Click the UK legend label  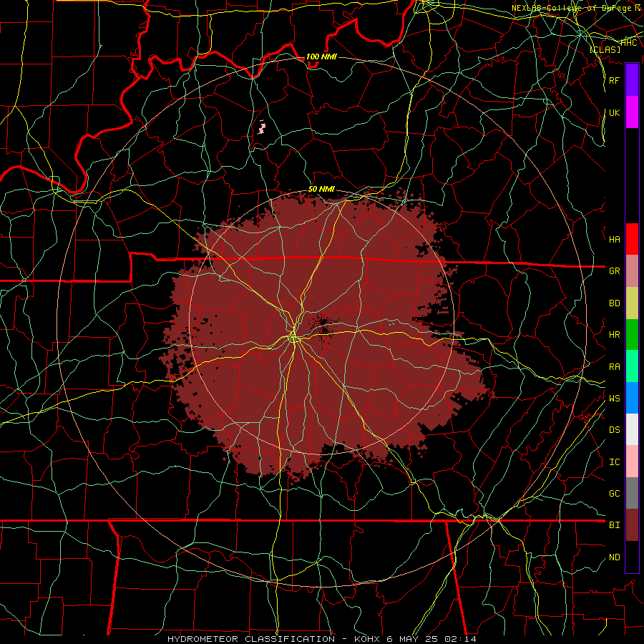(x=614, y=112)
